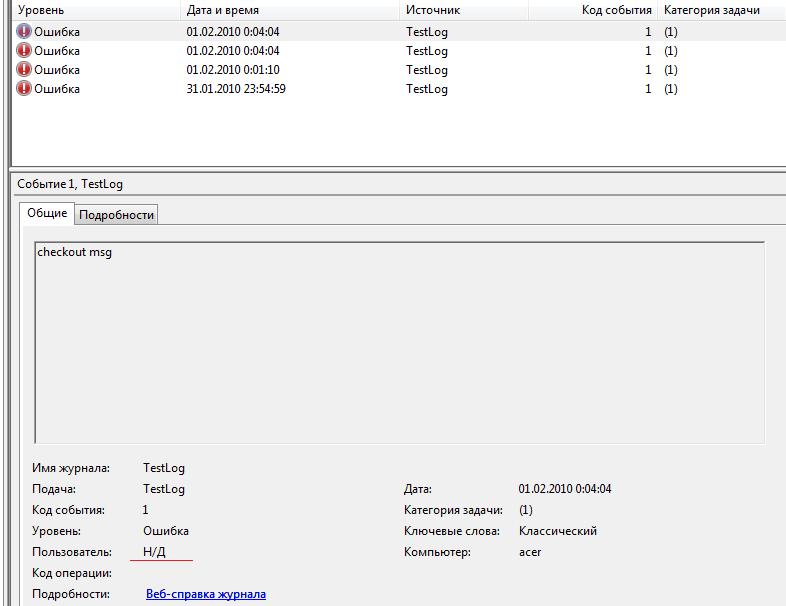Select the date cell 01.02.2010 0:01:10
This screenshot has width=786, height=606.
coord(233,70)
